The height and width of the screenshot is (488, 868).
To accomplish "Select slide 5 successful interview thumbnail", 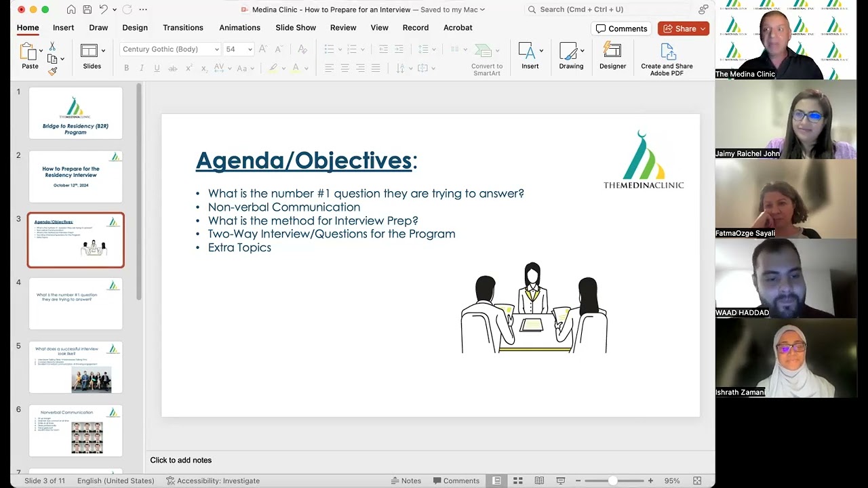I will pos(75,367).
